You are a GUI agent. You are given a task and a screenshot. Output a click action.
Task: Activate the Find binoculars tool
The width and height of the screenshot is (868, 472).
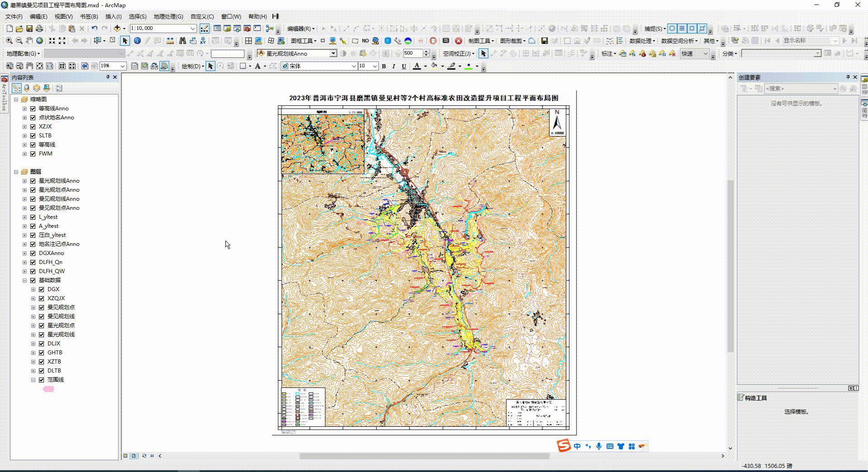click(x=182, y=41)
